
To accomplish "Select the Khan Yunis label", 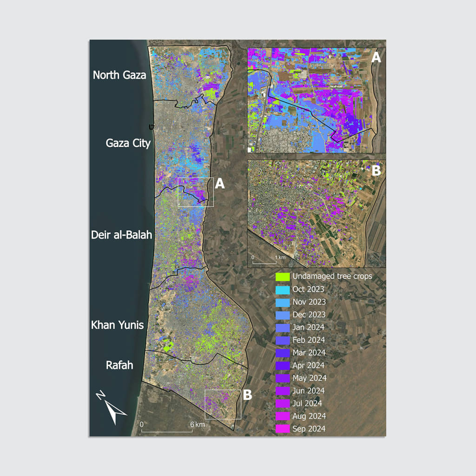I will (x=117, y=324).
